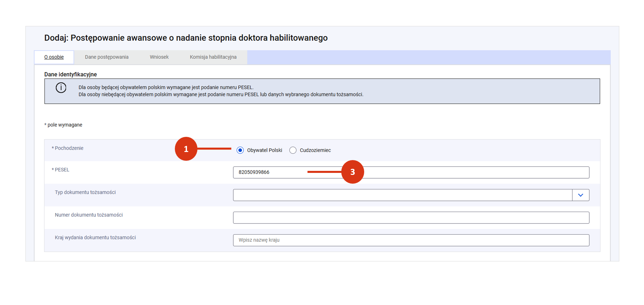644x305 pixels.
Task: Click the red annotation marker numbered 3
Action: click(x=352, y=172)
